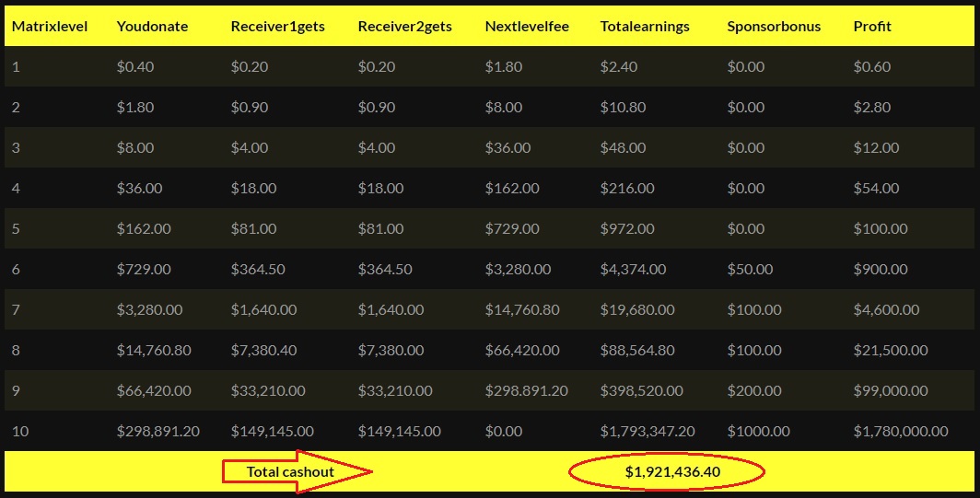Image resolution: width=980 pixels, height=498 pixels.
Task: Click the $1,780,000.00 profit cell
Action: [901, 431]
